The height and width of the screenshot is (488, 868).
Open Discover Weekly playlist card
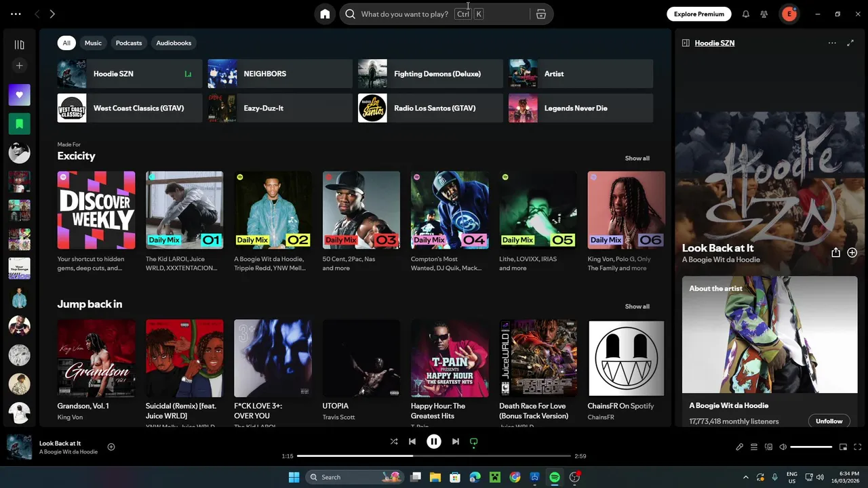pos(96,222)
